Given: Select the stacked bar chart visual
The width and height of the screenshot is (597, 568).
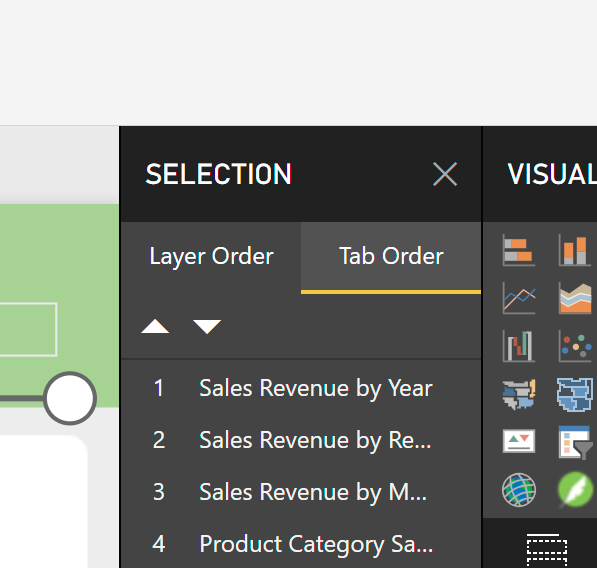Looking at the screenshot, I should tap(519, 250).
